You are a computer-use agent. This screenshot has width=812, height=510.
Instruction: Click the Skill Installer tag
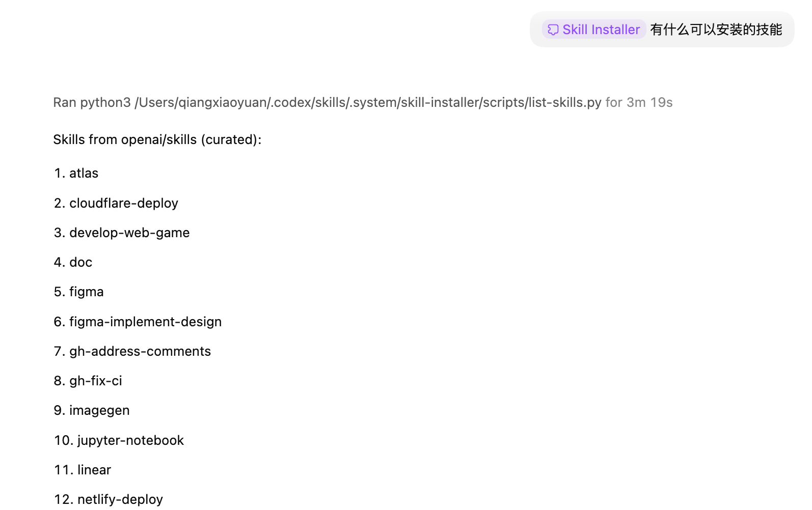click(x=594, y=30)
